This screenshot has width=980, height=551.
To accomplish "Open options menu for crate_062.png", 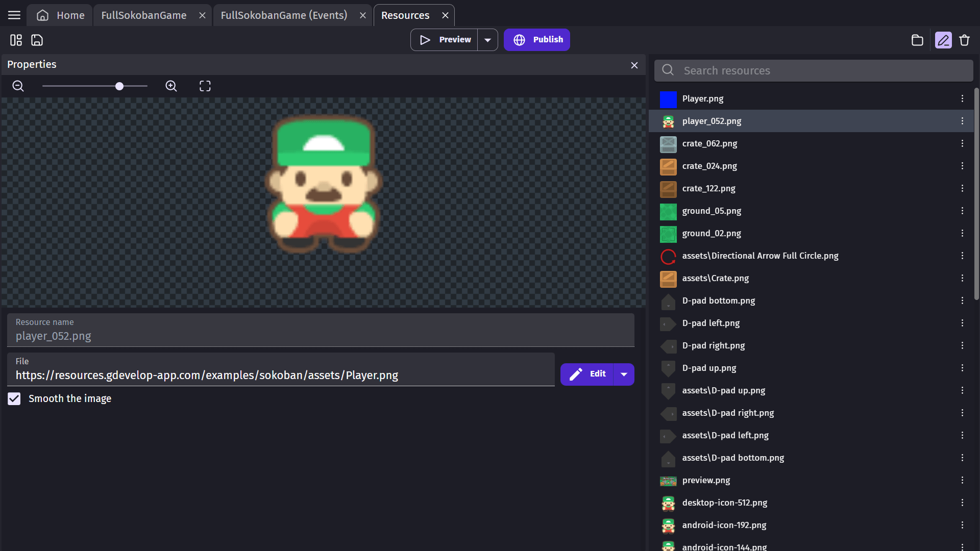I will [x=962, y=143].
